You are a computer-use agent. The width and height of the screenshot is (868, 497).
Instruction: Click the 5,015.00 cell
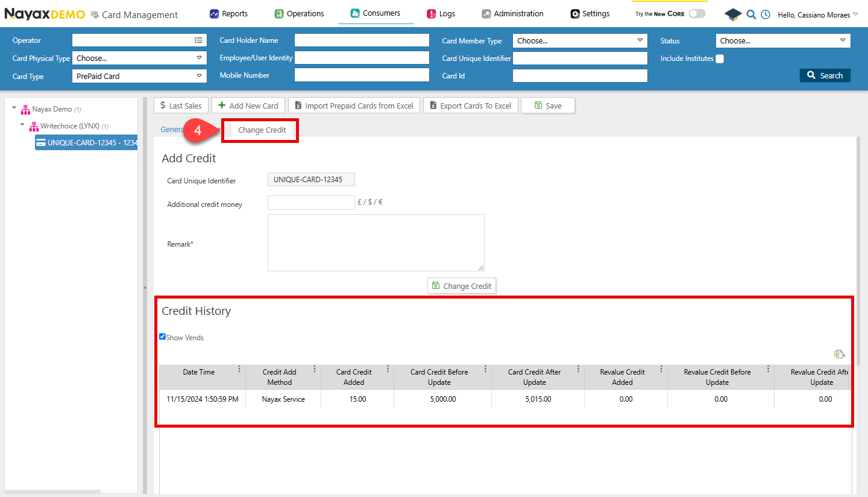pyautogui.click(x=538, y=399)
